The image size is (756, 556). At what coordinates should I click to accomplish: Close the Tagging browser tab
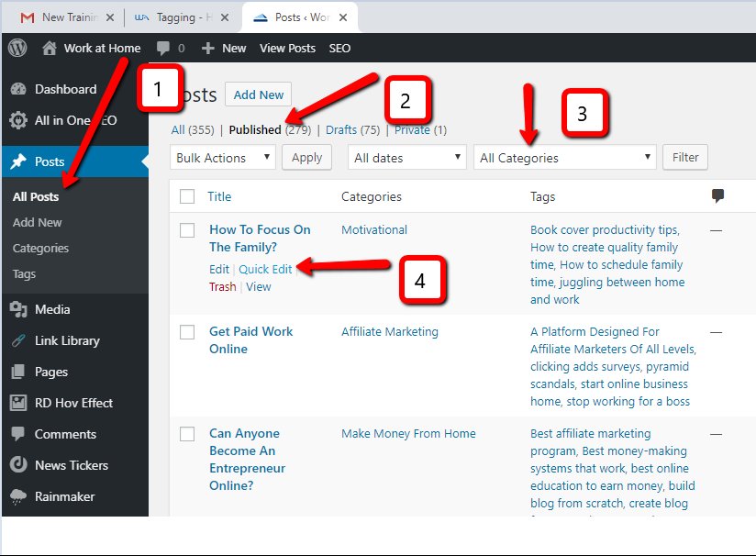(225, 17)
